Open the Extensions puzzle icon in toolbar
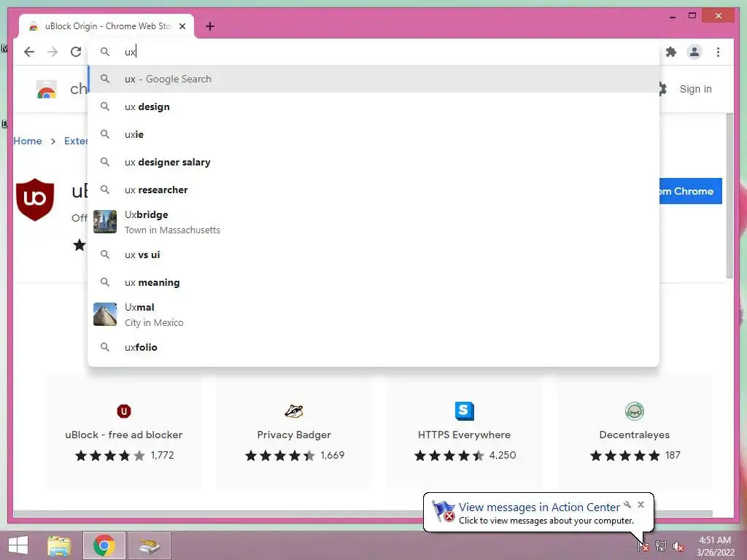 [671, 52]
